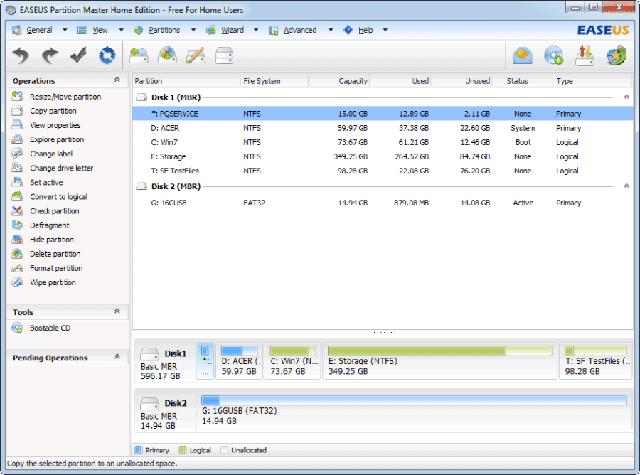640x475 pixels.
Task: Collapse the Operations panel
Action: coord(117,80)
